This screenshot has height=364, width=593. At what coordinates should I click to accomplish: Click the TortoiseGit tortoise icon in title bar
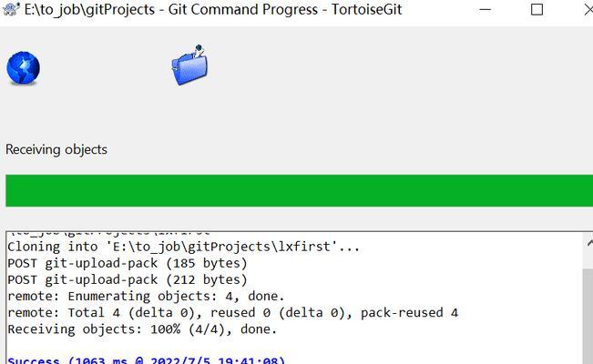[x=11, y=9]
